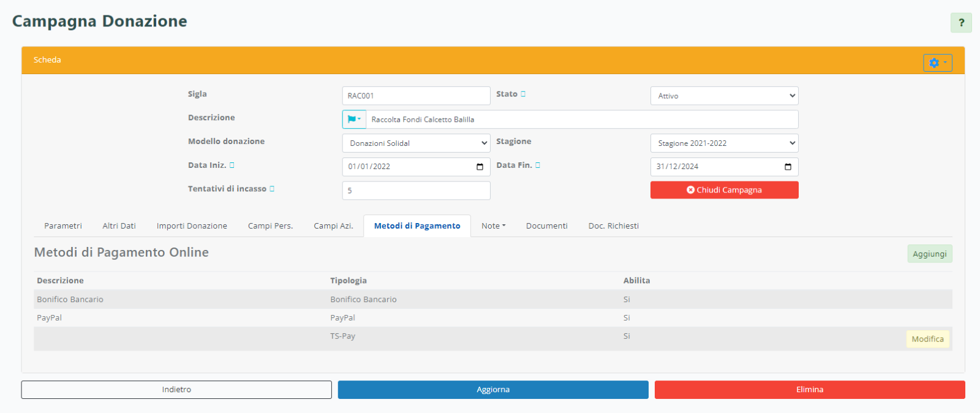This screenshot has height=413, width=980.
Task: Switch to the Altri Dati tab
Action: 119,225
